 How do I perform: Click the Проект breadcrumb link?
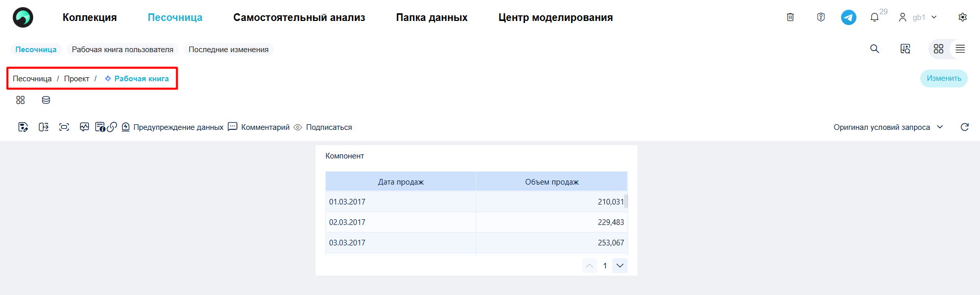[x=77, y=79]
